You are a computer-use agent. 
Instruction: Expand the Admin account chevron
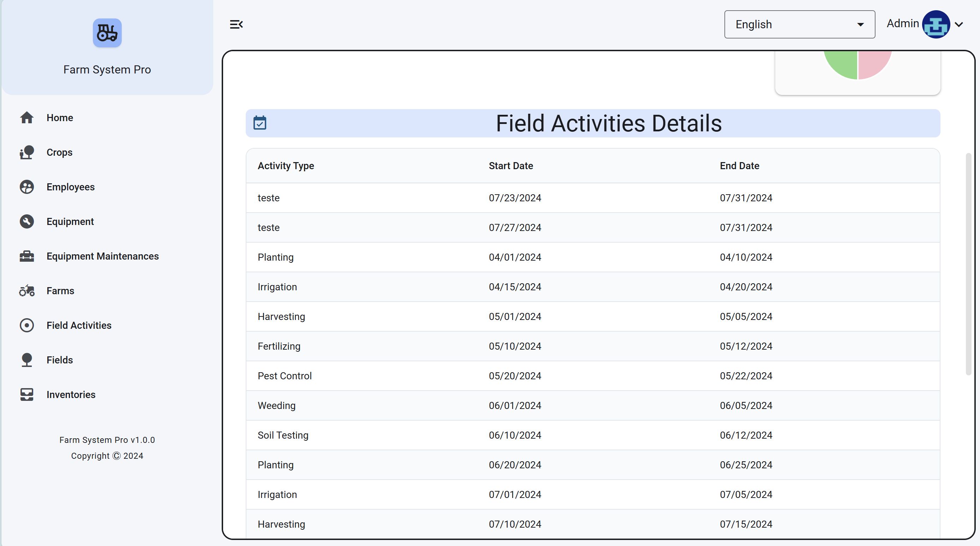[959, 25]
